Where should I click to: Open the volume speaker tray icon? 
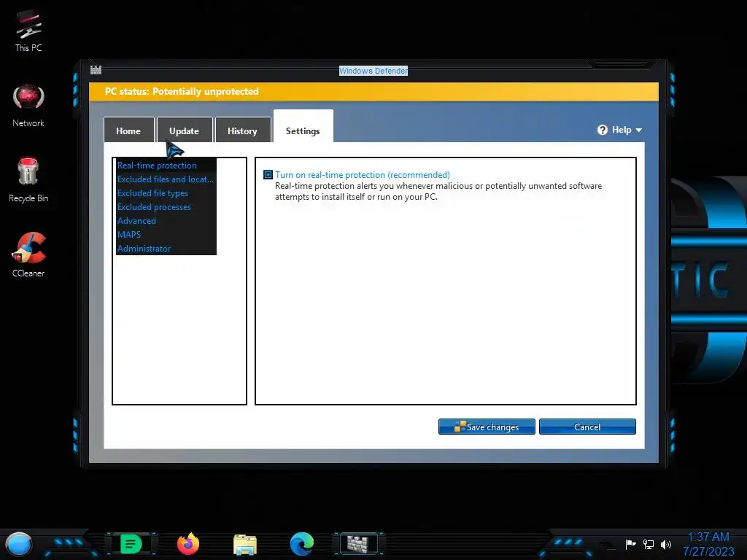coord(666,544)
